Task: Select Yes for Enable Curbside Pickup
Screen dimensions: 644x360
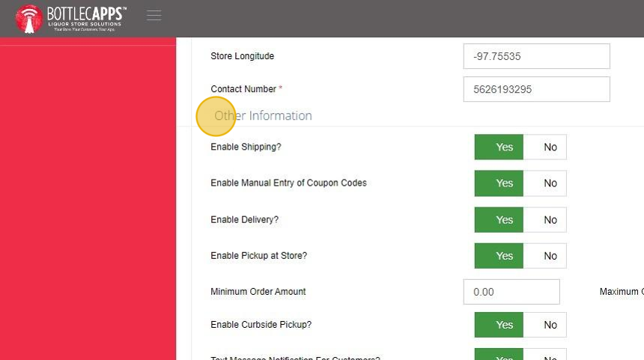Action: [499, 325]
